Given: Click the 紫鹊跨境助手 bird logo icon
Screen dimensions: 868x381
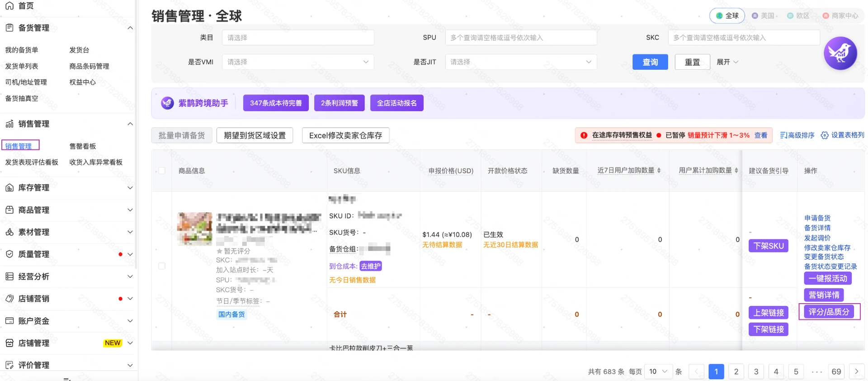Looking at the screenshot, I should click(167, 103).
